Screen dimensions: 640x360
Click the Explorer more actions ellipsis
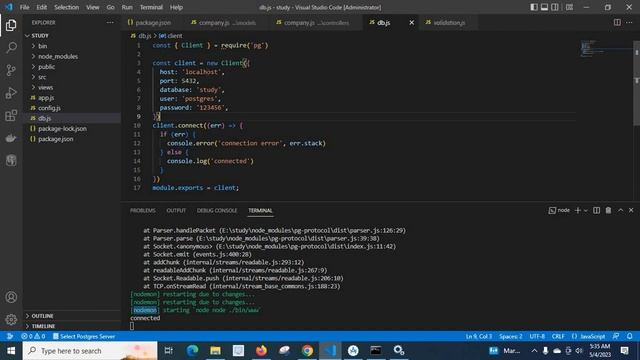110,22
